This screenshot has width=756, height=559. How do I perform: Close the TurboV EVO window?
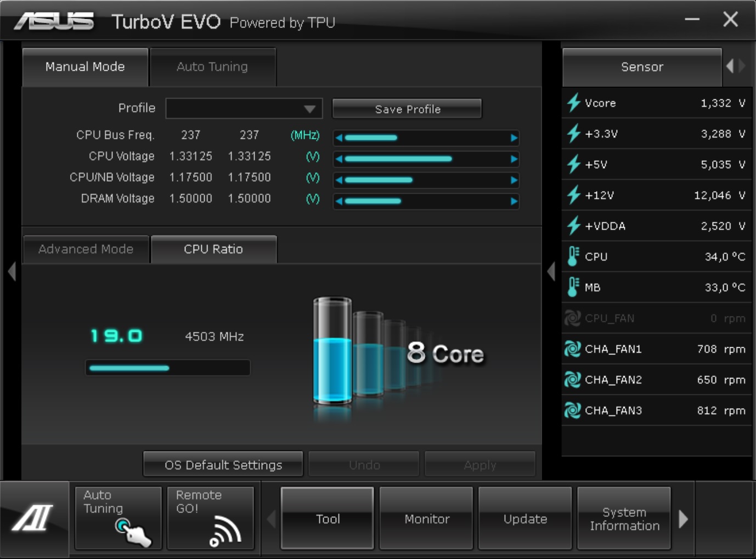[730, 20]
